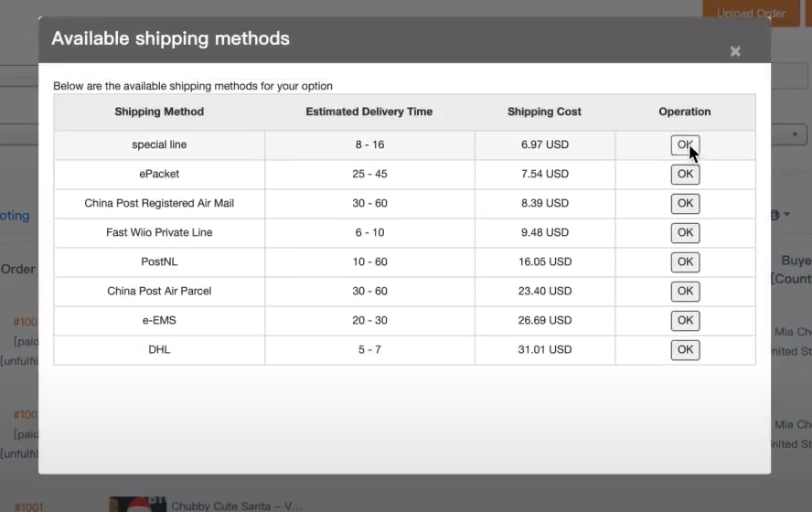The image size is (812, 512).
Task: Click the 5 - 7 delivery time
Action: [x=369, y=349]
